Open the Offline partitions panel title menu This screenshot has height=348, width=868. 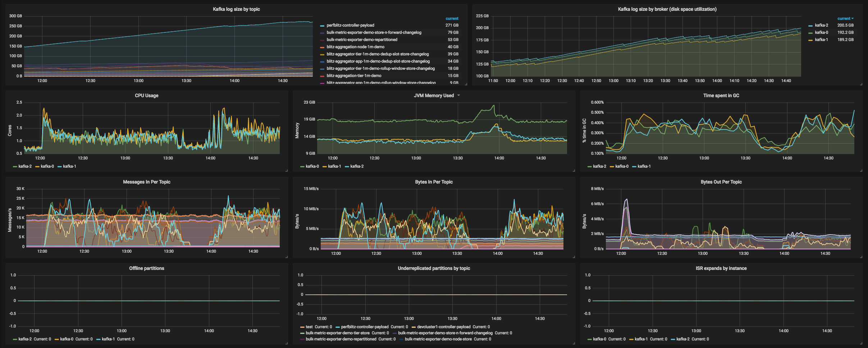tap(146, 268)
